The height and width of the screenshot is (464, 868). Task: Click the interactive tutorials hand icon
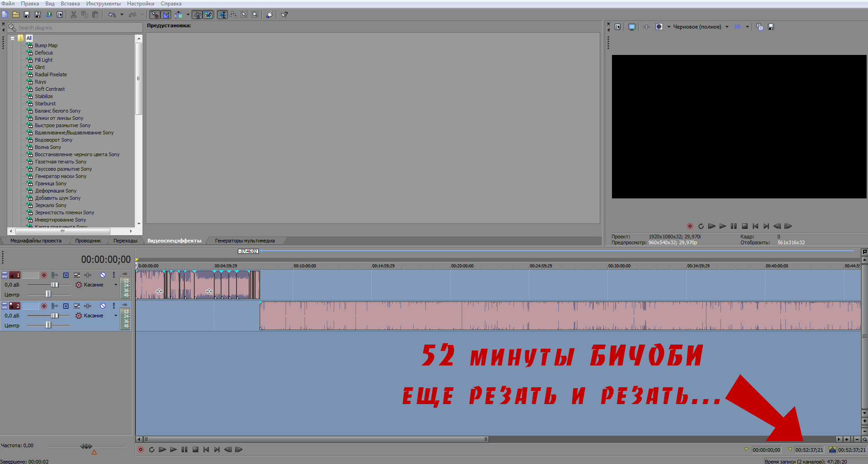click(x=270, y=15)
